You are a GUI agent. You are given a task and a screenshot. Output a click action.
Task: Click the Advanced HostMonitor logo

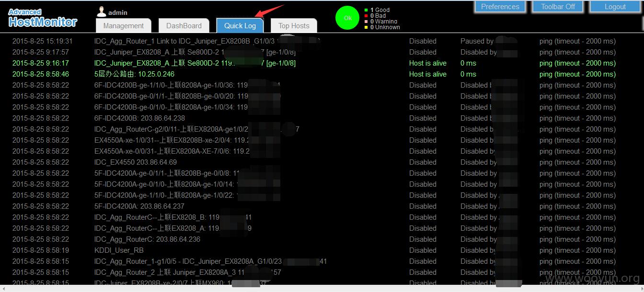tap(43, 18)
